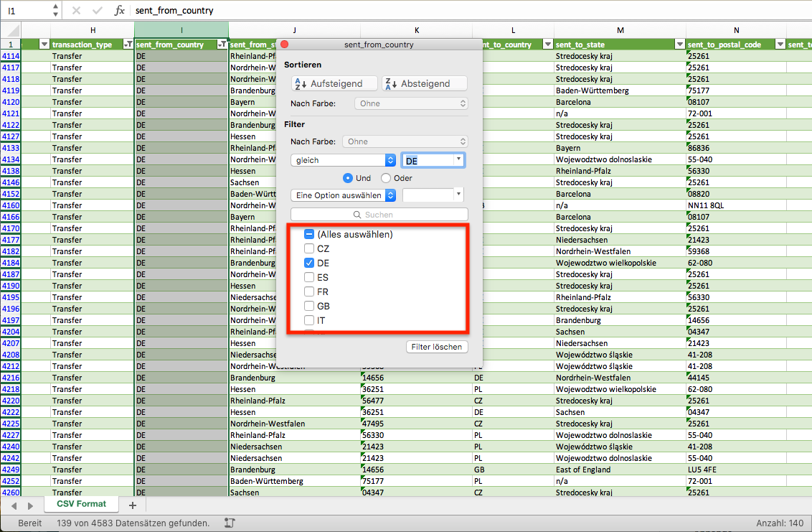Check the IT checkbox
This screenshot has width=812, height=532.
tap(309, 320)
